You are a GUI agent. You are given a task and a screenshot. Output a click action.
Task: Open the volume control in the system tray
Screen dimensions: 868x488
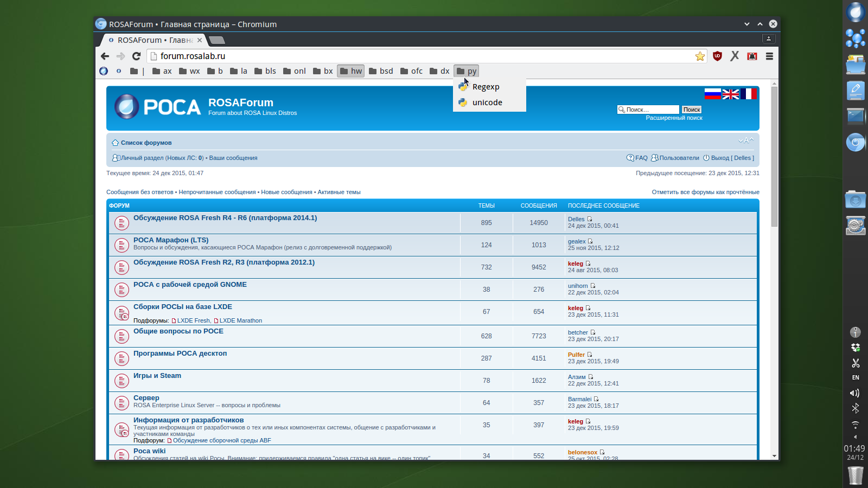[855, 393]
